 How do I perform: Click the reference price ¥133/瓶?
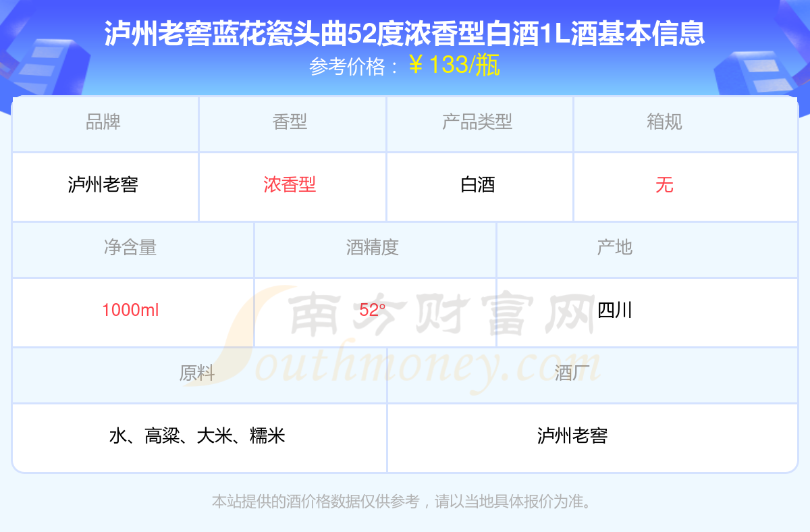tap(454, 65)
